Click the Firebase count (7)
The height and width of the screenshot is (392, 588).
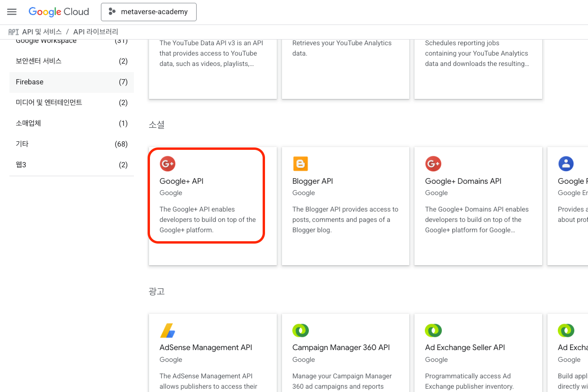click(123, 82)
